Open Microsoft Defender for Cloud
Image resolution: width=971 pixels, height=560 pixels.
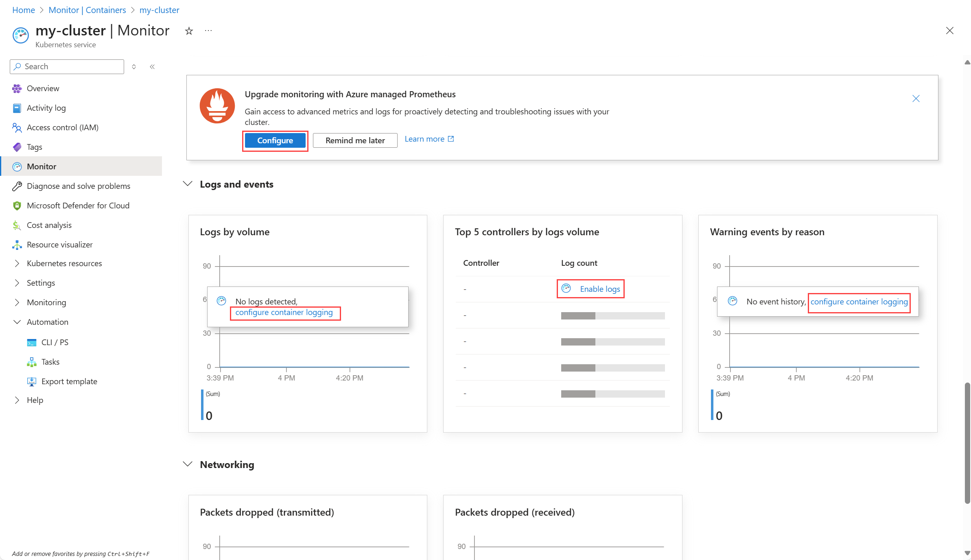[78, 206]
